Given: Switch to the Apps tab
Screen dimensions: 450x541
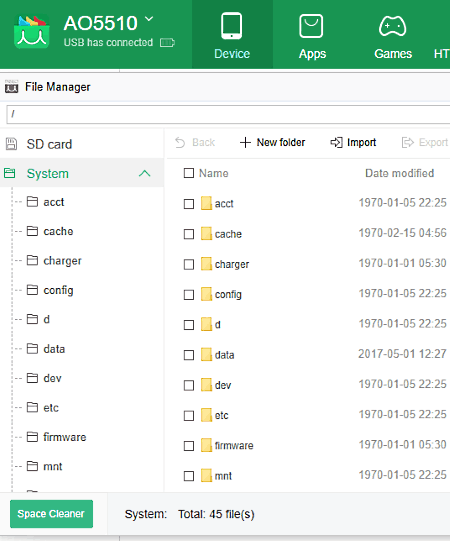Looking at the screenshot, I should tap(312, 35).
